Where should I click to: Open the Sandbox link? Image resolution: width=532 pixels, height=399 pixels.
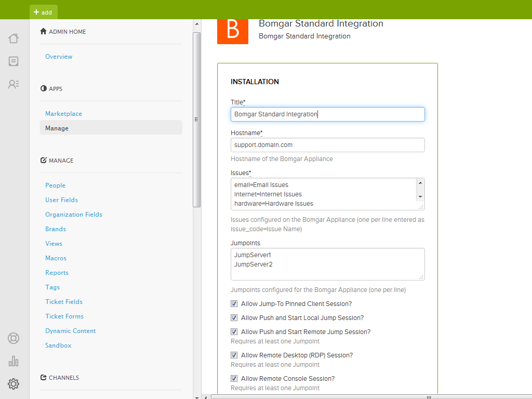58,345
